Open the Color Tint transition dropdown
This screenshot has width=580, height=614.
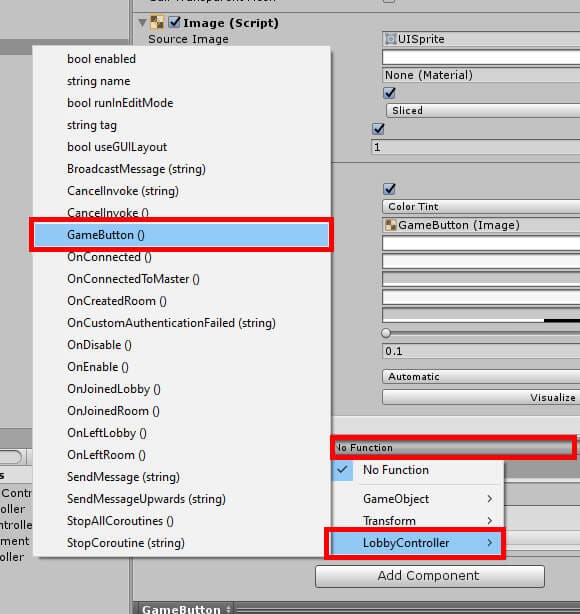[x=481, y=206]
